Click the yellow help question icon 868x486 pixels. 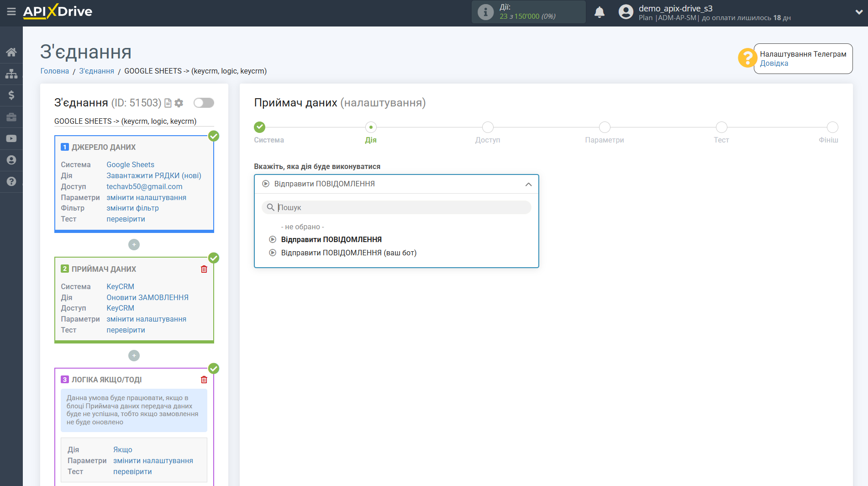(x=747, y=58)
